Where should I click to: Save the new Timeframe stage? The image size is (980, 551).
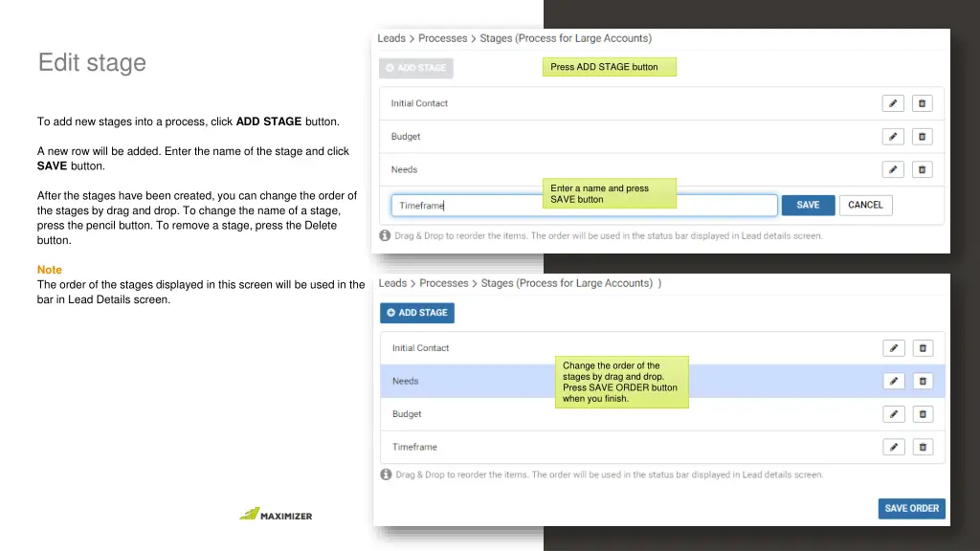808,205
